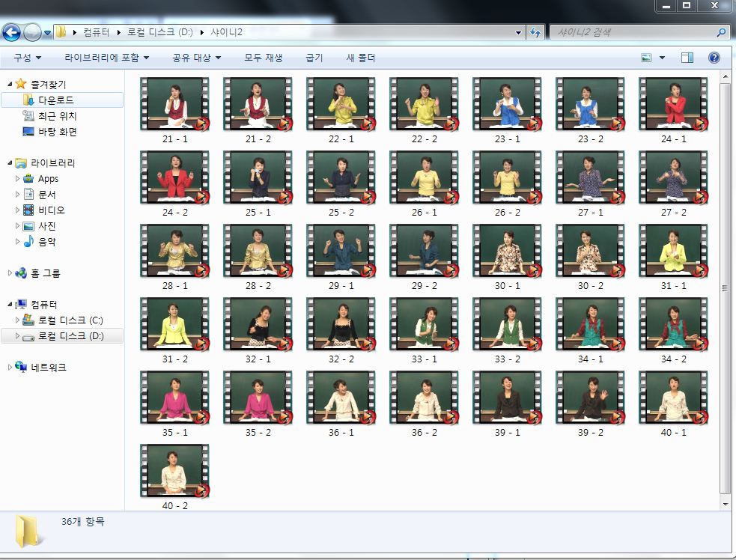
Task: Click the scrollbar up arrow in file pane
Action: (725, 76)
